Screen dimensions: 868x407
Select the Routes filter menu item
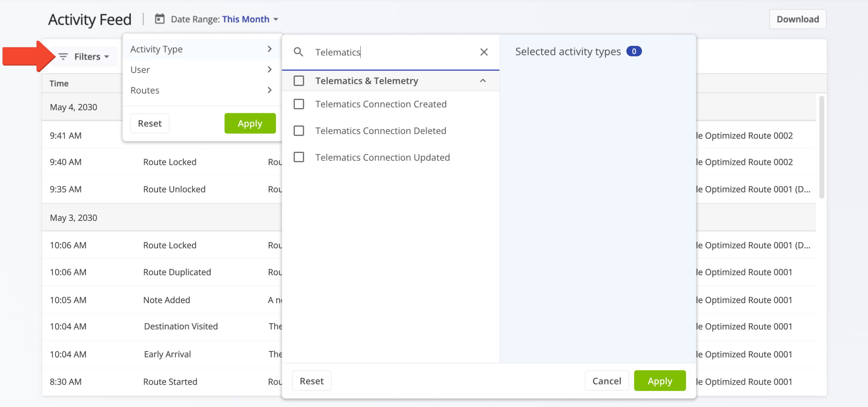202,90
